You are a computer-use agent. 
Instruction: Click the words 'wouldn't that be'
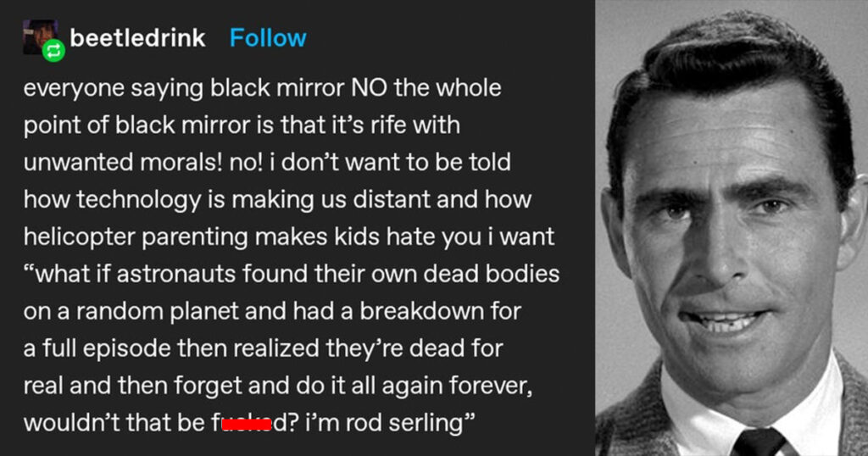(x=114, y=423)
